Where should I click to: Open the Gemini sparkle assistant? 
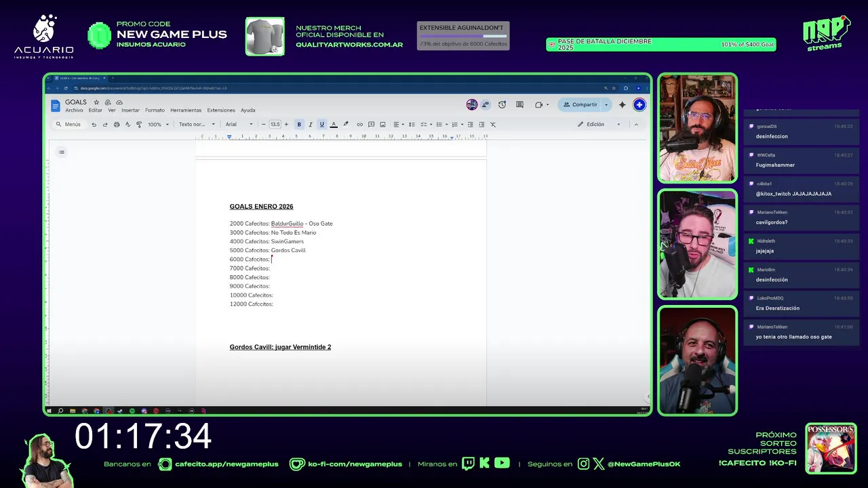pyautogui.click(x=622, y=105)
